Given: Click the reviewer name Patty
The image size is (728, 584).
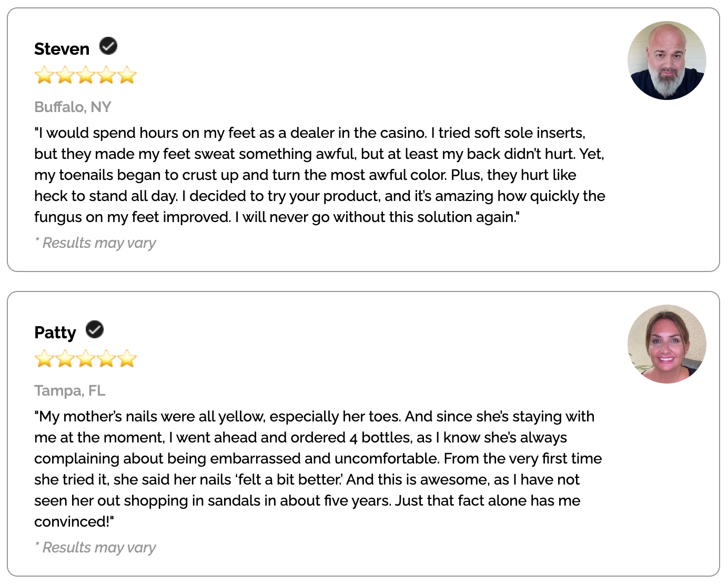Looking at the screenshot, I should (x=55, y=333).
